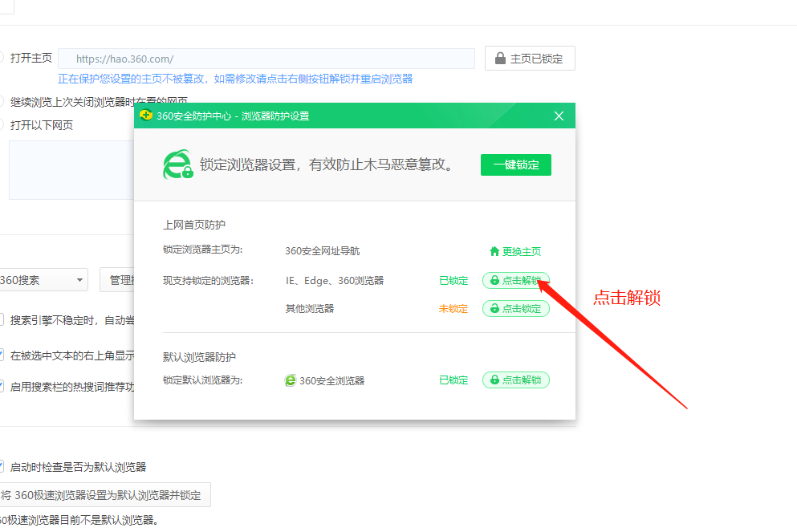
Task: Click the 上网首页防护 section heading
Action: click(x=194, y=225)
